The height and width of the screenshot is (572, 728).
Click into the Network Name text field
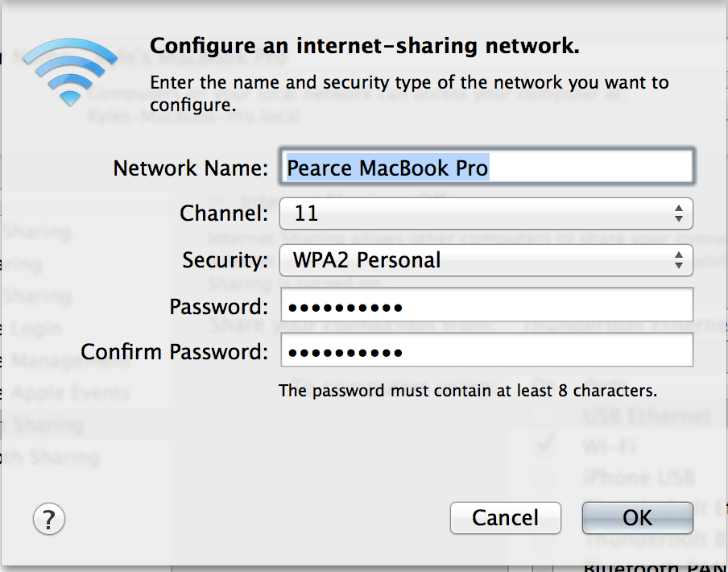pyautogui.click(x=487, y=167)
